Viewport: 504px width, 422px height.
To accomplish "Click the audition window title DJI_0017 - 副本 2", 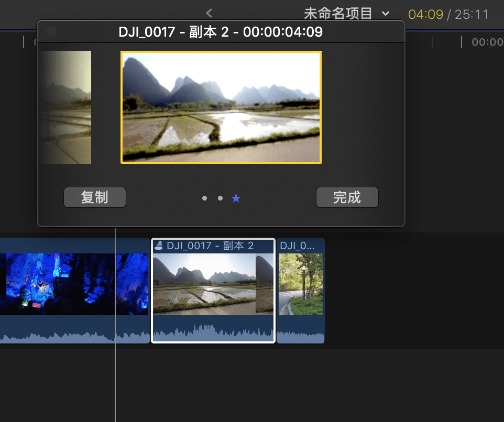I will (x=221, y=32).
